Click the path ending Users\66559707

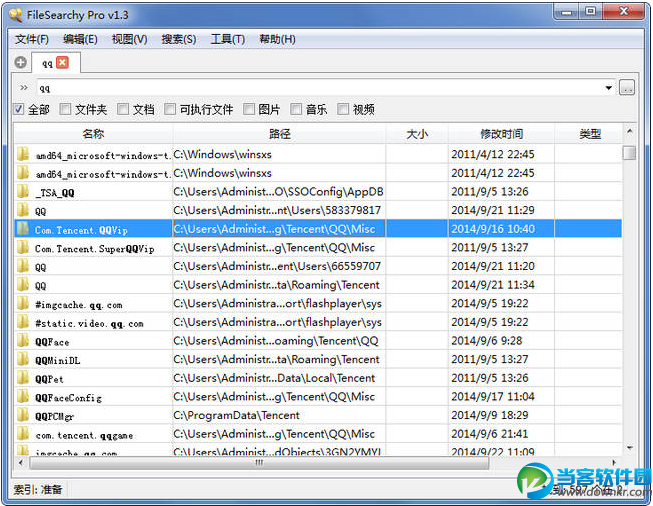click(x=277, y=266)
